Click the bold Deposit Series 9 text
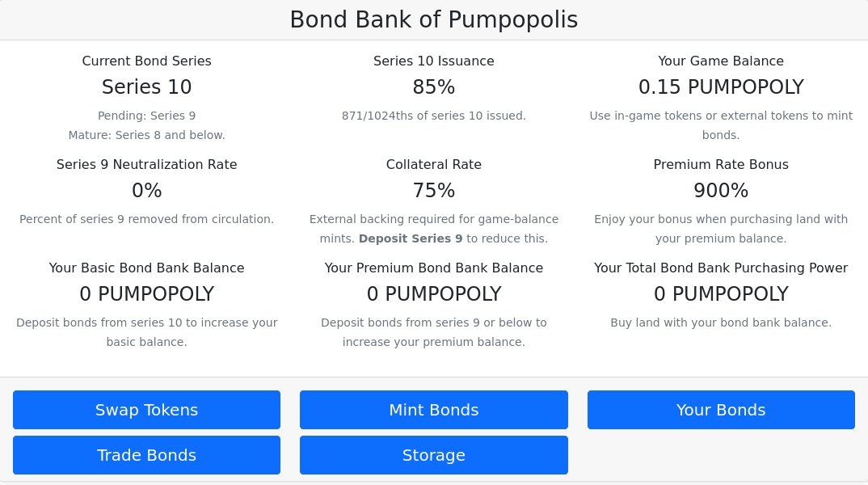This screenshot has height=485, width=868. [x=411, y=238]
